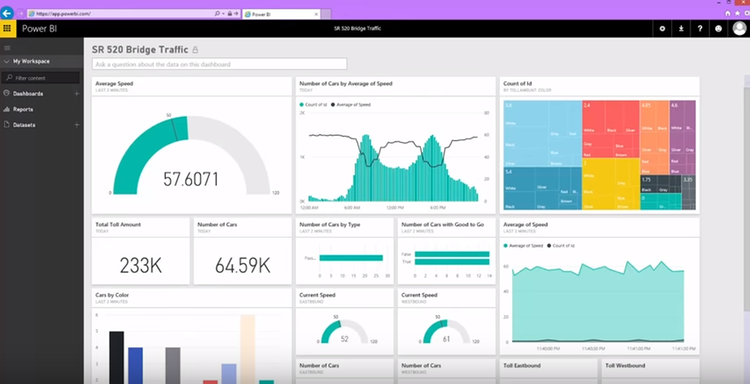Add a new dashboard with plus icon
The width and height of the screenshot is (750, 384).
coord(77,94)
